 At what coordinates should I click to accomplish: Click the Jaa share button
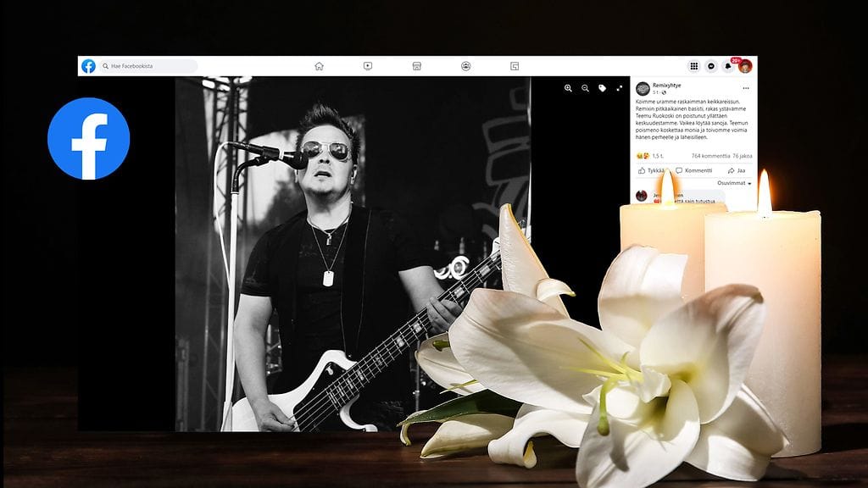736,170
